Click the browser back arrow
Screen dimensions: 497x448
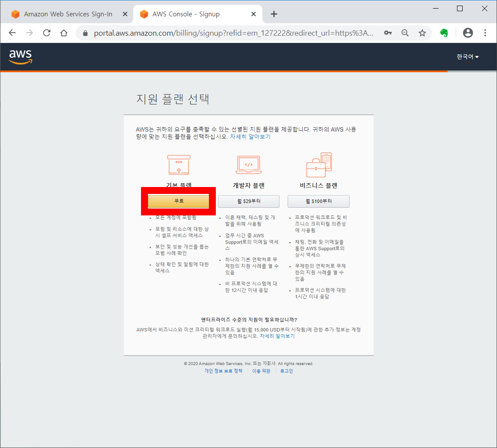click(12, 33)
